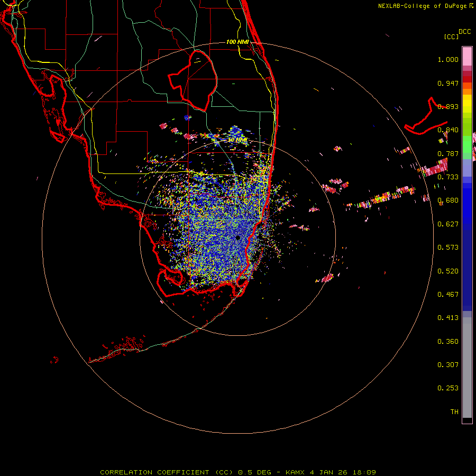Viewport: 476px width, 476px height.
Task: Click the 0.413 scale label
Action: pyautogui.click(x=448, y=318)
